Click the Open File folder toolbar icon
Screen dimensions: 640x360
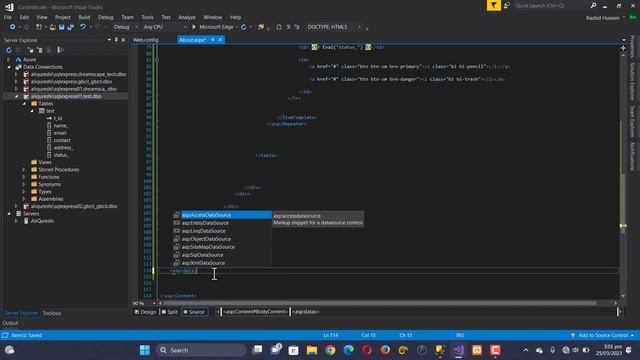coord(53,27)
